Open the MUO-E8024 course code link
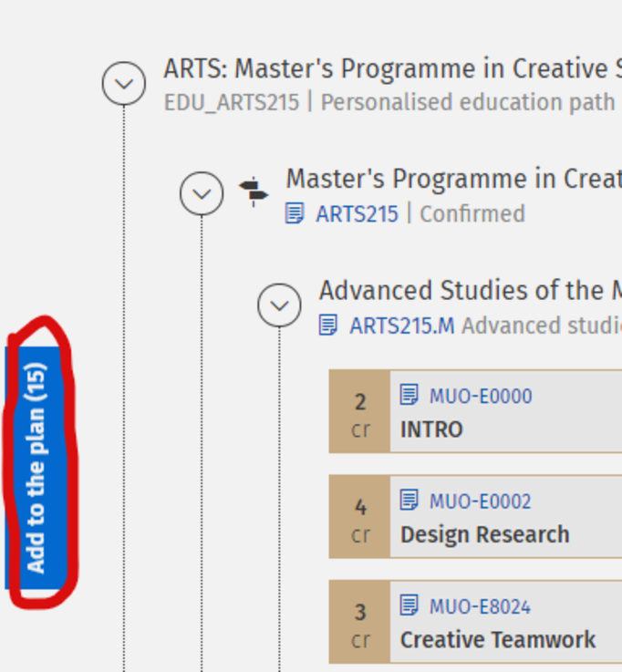The height and width of the screenshot is (672, 622). click(x=480, y=606)
